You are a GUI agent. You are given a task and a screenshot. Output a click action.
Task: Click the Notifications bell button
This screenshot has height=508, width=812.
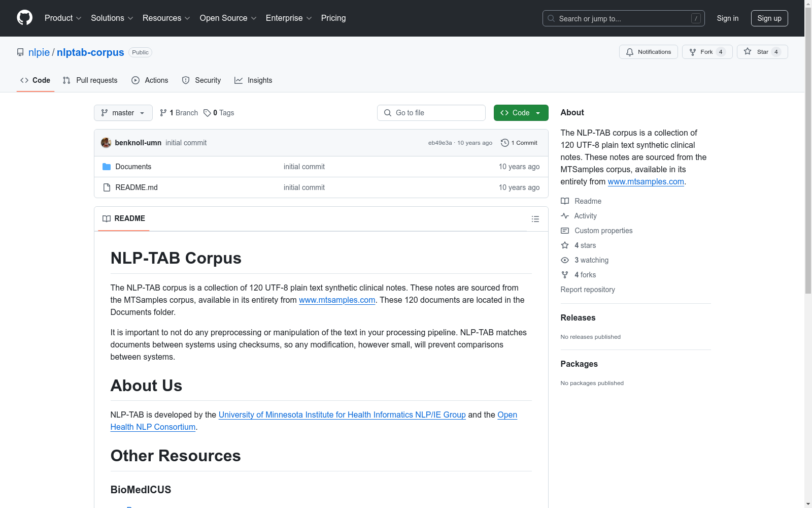click(648, 52)
